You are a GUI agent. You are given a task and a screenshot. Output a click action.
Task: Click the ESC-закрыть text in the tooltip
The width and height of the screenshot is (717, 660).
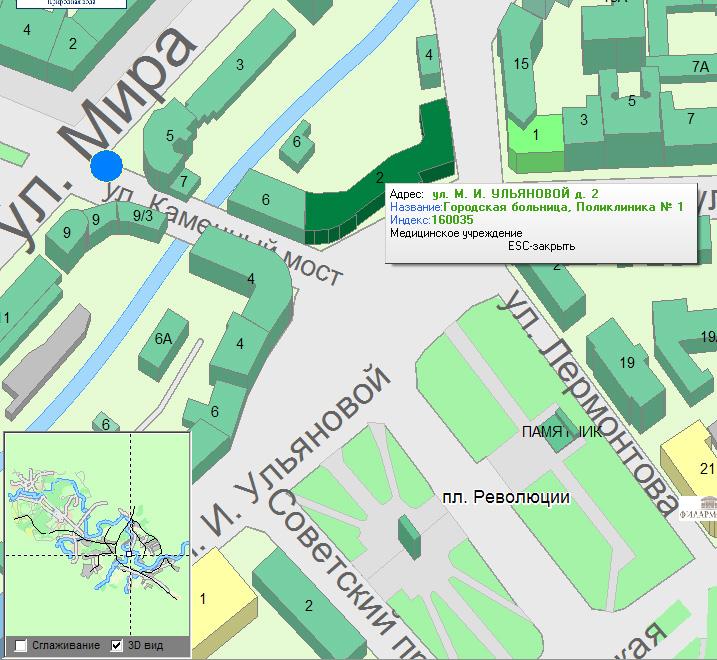click(x=541, y=246)
